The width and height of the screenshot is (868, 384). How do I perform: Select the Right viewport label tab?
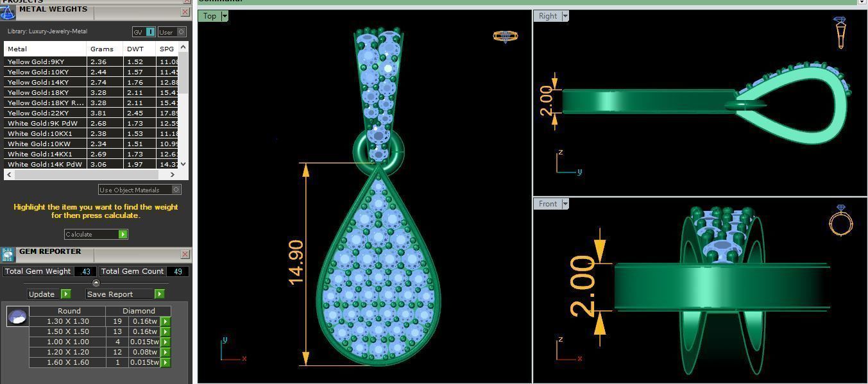point(548,16)
